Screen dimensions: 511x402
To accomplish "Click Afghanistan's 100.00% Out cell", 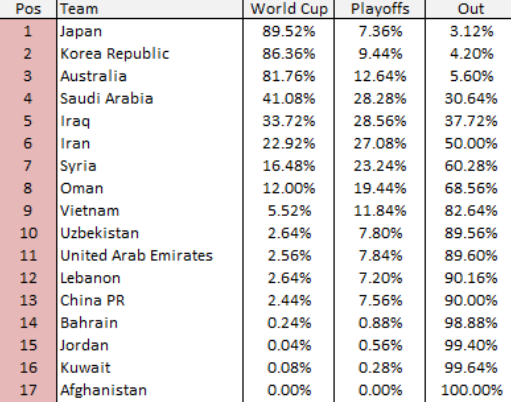I will click(x=468, y=390).
